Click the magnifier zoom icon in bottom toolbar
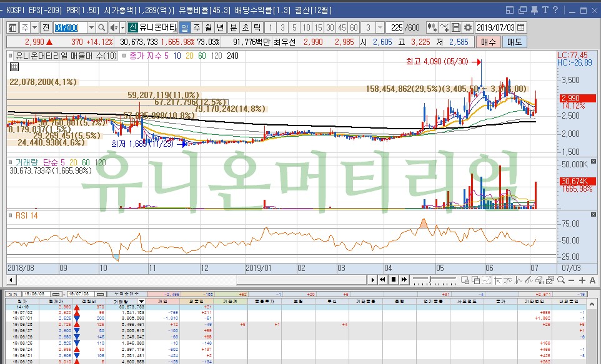This screenshot has height=364, width=601. [561, 280]
